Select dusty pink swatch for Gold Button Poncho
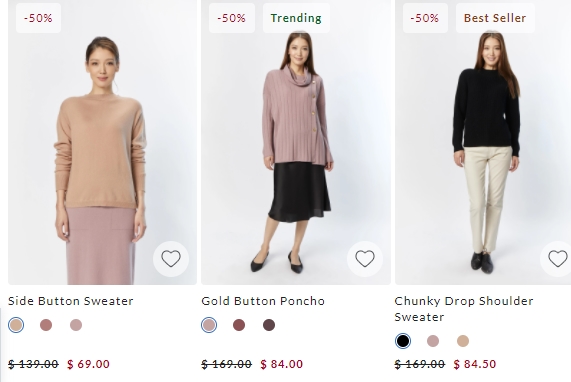 209,325
